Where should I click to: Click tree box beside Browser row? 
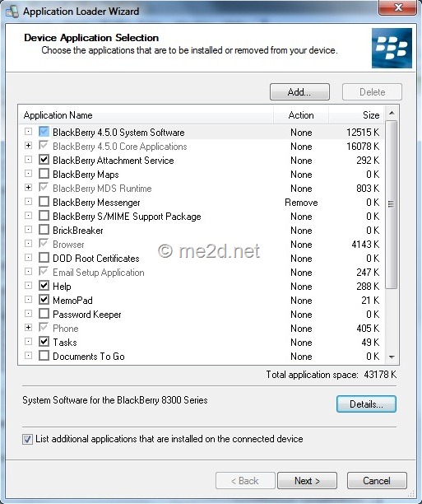click(x=28, y=244)
